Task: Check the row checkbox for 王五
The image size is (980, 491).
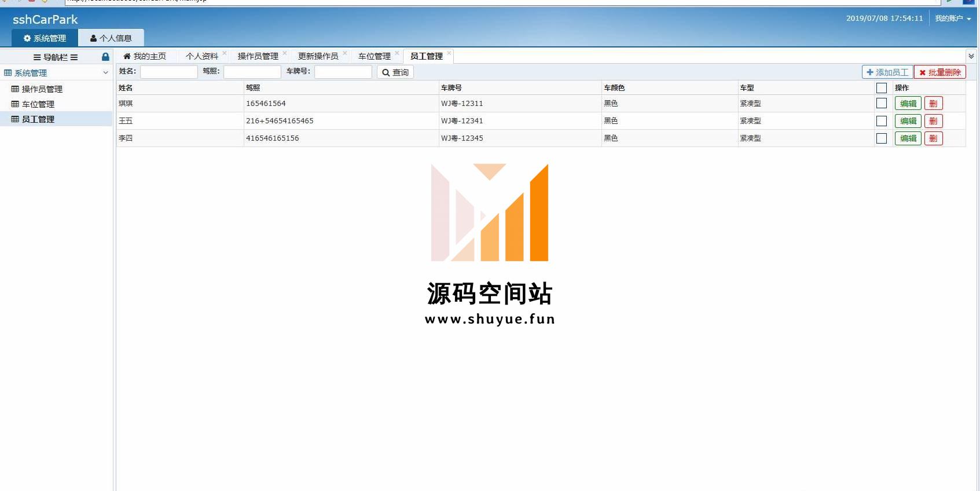Action: tap(882, 120)
